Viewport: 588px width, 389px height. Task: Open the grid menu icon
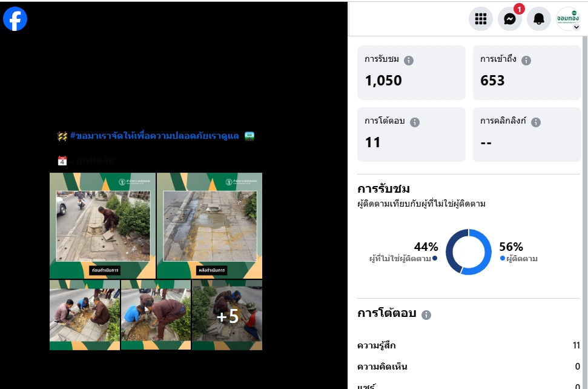[481, 19]
